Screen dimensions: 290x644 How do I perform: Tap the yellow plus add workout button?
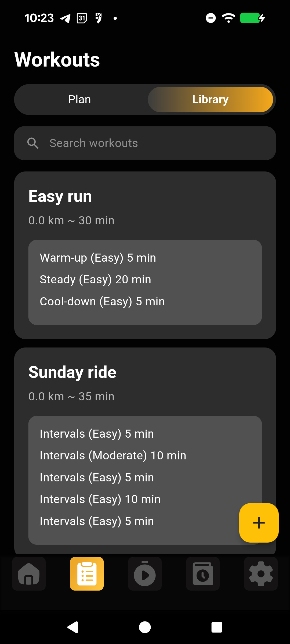[x=259, y=523]
